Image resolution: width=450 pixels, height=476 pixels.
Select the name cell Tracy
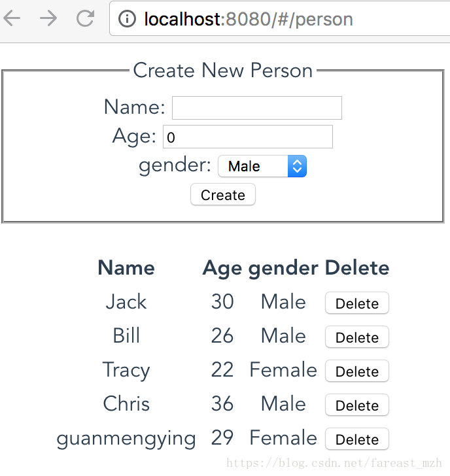coord(126,371)
